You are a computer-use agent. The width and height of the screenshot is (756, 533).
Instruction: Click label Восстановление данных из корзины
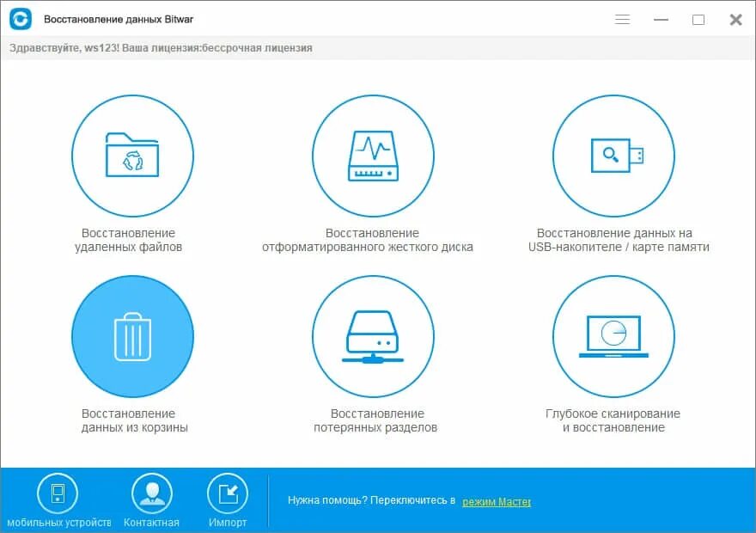[134, 420]
